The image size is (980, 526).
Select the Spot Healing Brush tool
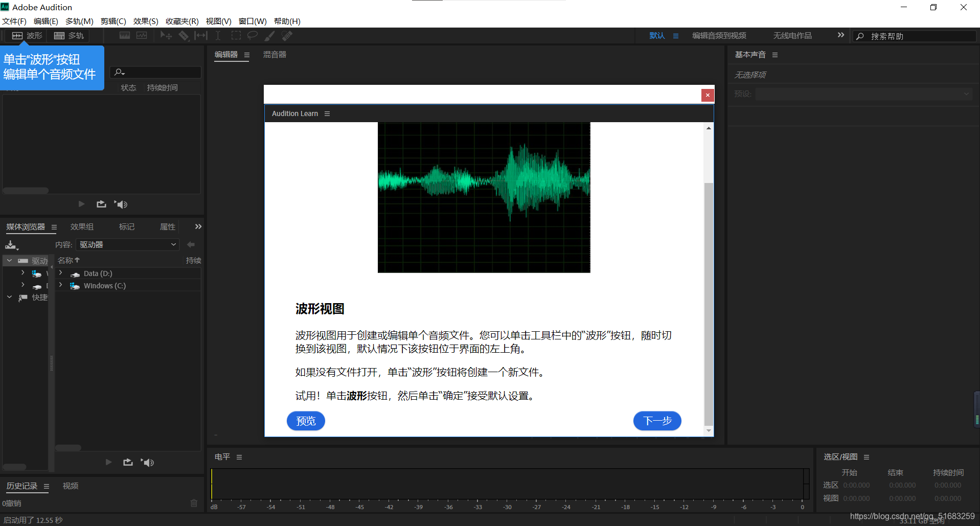pos(287,36)
